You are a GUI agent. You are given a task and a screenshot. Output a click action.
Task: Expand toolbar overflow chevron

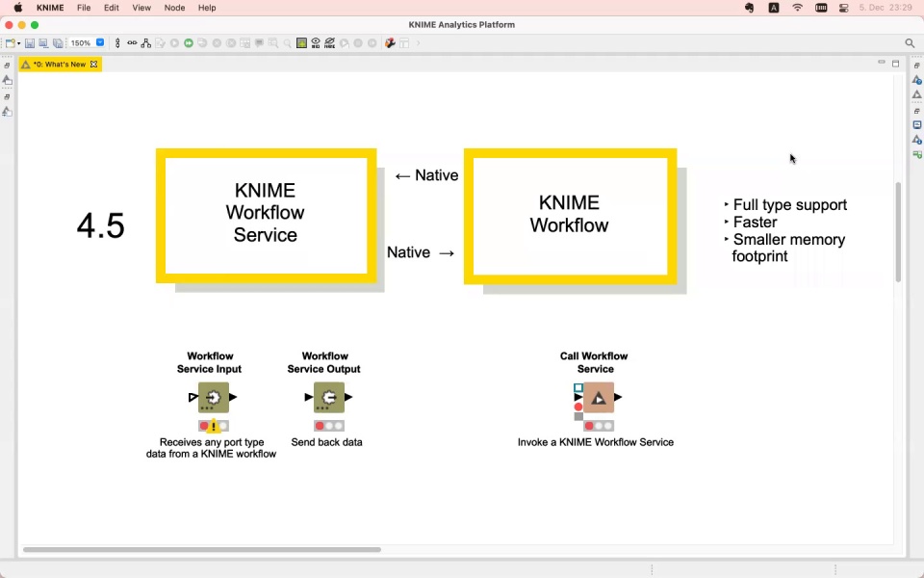[x=419, y=43]
